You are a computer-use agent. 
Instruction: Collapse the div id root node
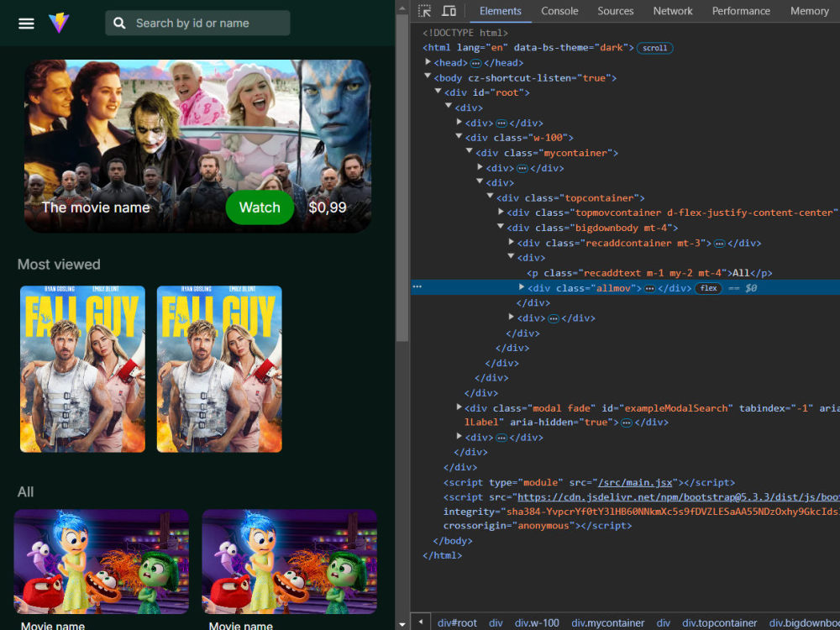(x=438, y=92)
